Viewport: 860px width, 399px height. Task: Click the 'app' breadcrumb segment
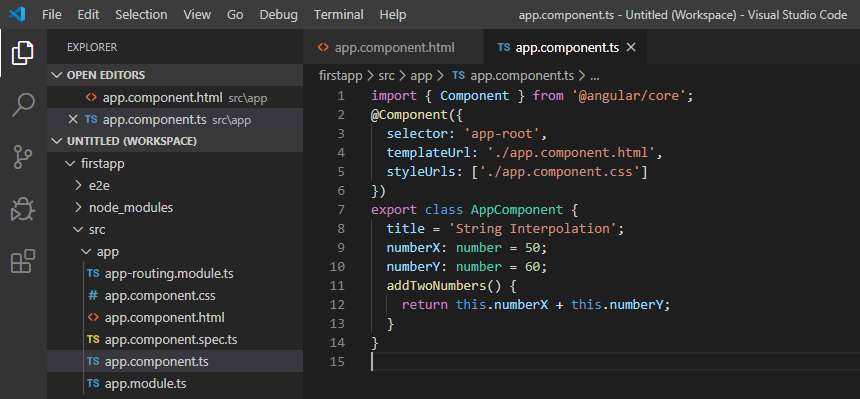pos(421,76)
